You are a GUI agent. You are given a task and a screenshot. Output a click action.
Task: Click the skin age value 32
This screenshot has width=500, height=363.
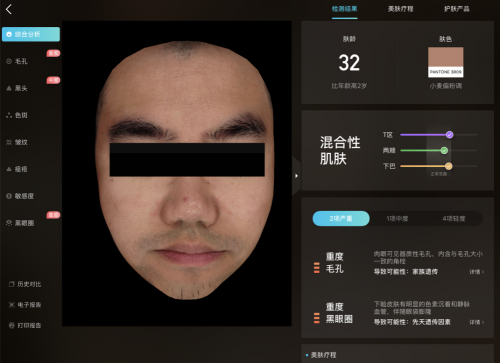click(x=349, y=63)
